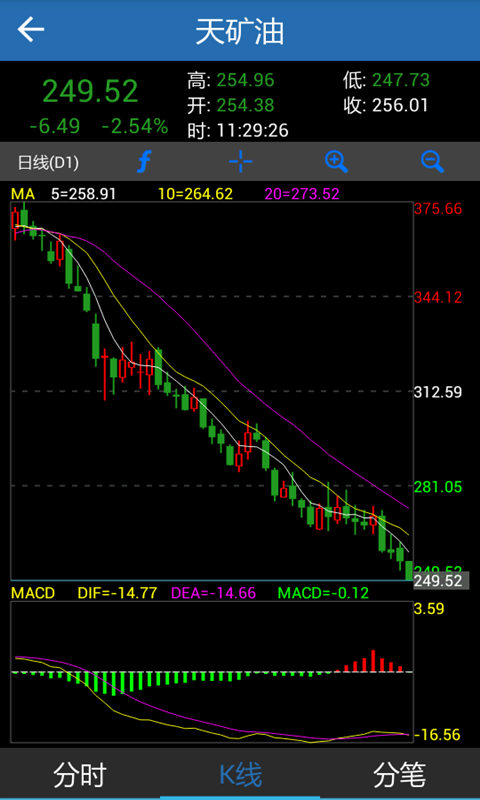480x800 pixels.
Task: Click the 249.52 price marker on axis
Action: pyautogui.click(x=441, y=581)
